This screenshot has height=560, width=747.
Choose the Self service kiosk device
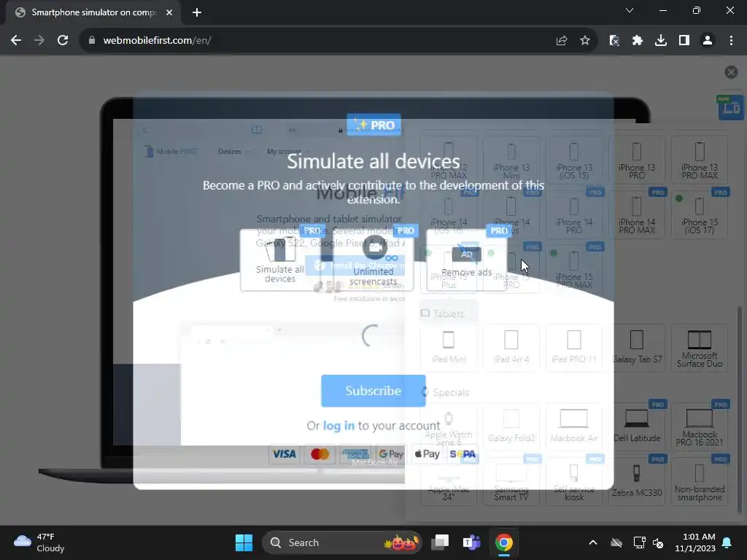574,481
